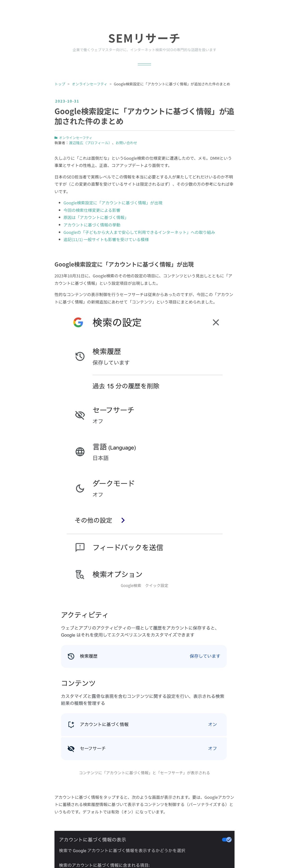This screenshot has width=289, height=868.
Task: Click the SafeSearch crossed-eye icon
Action: (80, 415)
